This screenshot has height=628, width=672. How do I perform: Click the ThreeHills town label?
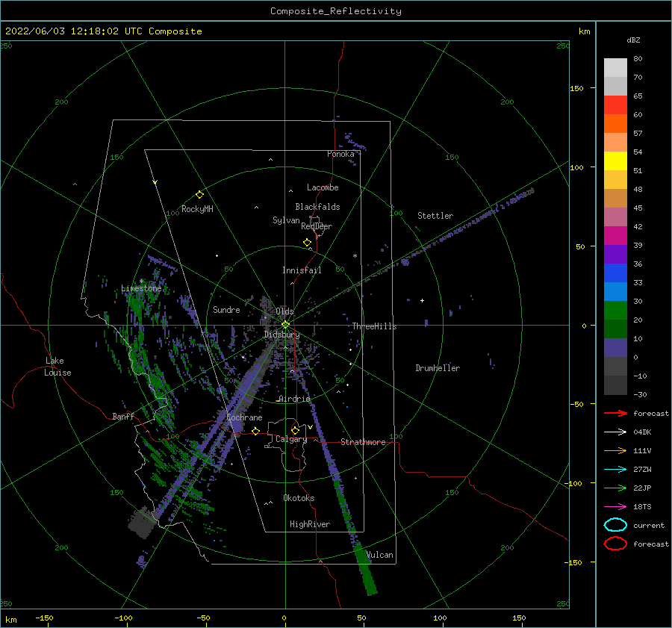pos(374,326)
